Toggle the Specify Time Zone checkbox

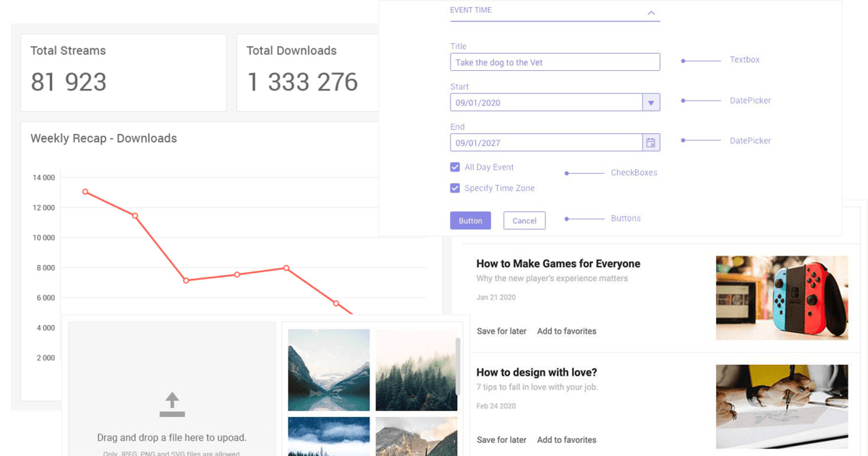click(x=455, y=188)
